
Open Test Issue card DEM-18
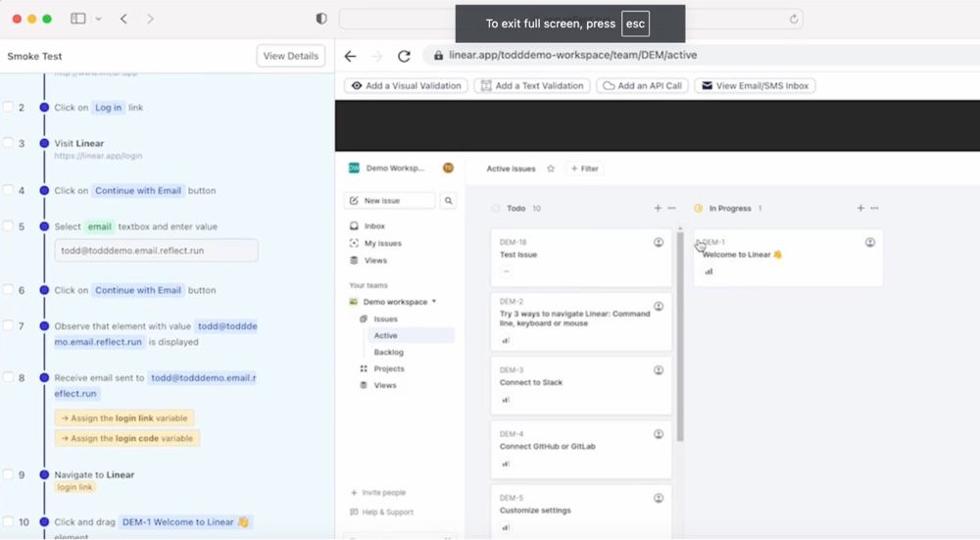tap(581, 258)
